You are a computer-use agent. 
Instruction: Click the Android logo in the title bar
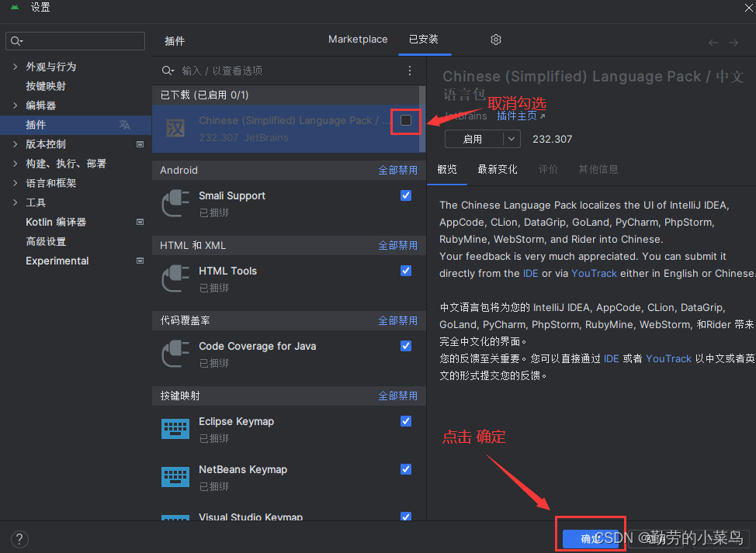(15, 7)
